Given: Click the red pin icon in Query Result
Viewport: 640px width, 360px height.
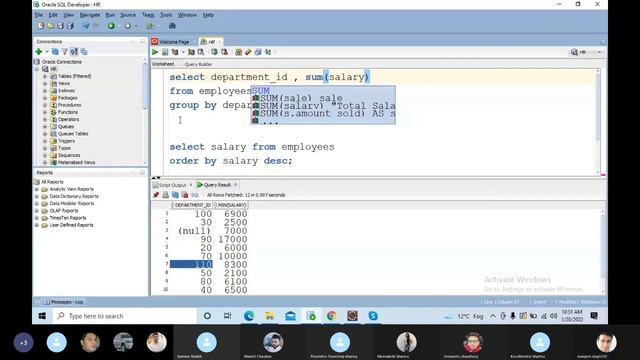Looking at the screenshot, I should click(x=156, y=195).
